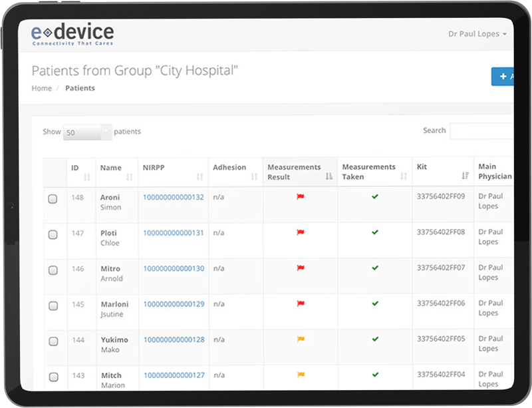Click red flag for Aroni Simon
The height and width of the screenshot is (408, 532).
click(x=301, y=197)
